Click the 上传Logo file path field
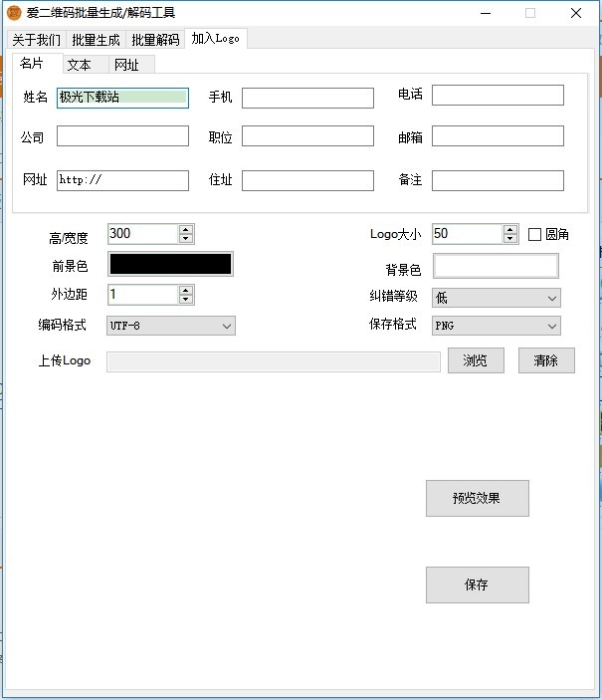 (x=273, y=361)
